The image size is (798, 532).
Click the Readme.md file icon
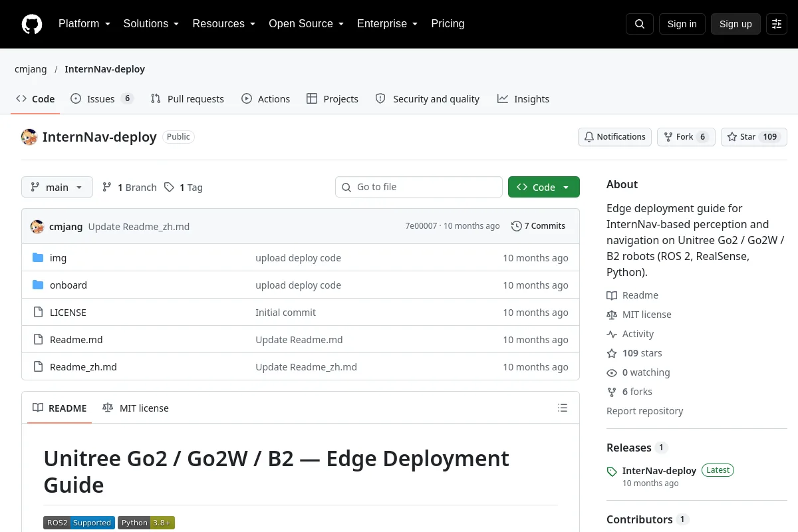[38, 339]
